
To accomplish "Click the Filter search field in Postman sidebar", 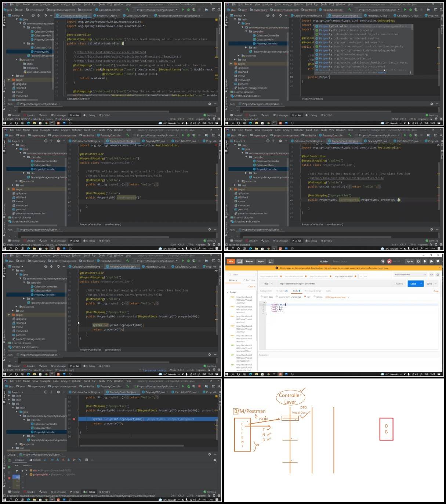I will tap(241, 275).
